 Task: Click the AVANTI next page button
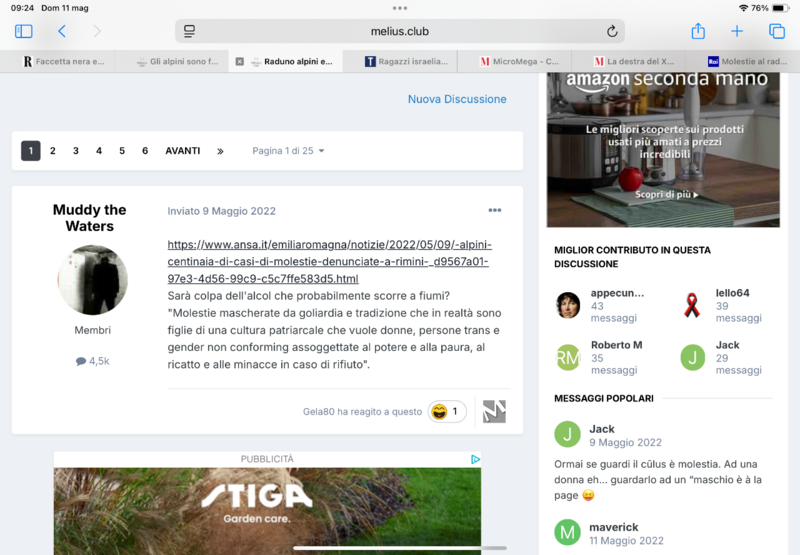coord(183,151)
